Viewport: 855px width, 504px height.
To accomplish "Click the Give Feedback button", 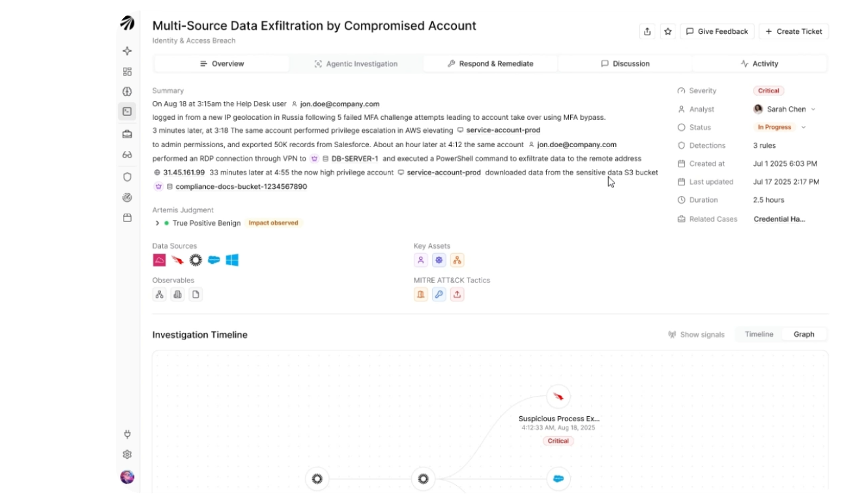I will (x=717, y=31).
